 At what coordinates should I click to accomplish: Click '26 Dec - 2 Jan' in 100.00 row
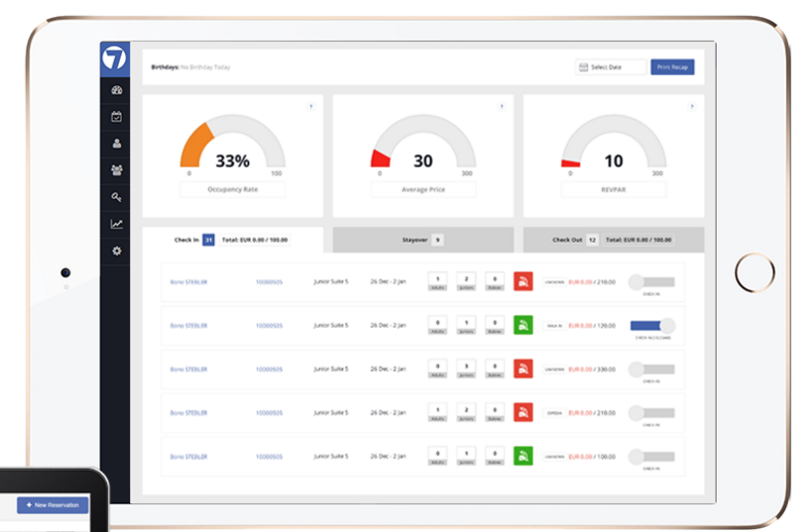coord(388,457)
